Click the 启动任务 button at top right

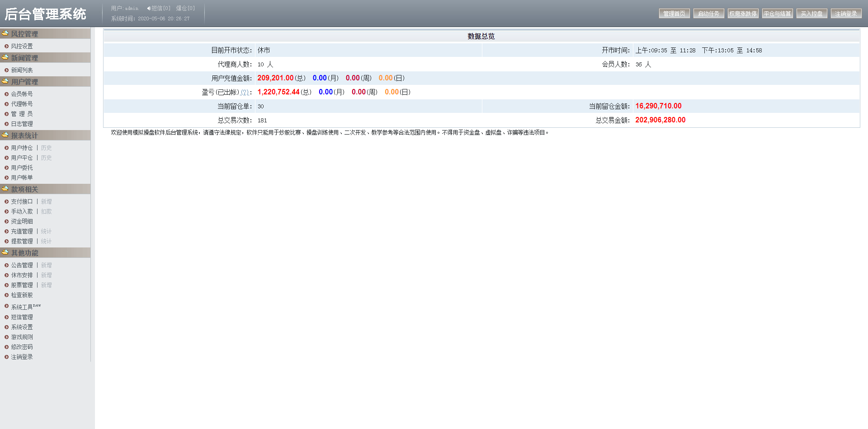[708, 13]
